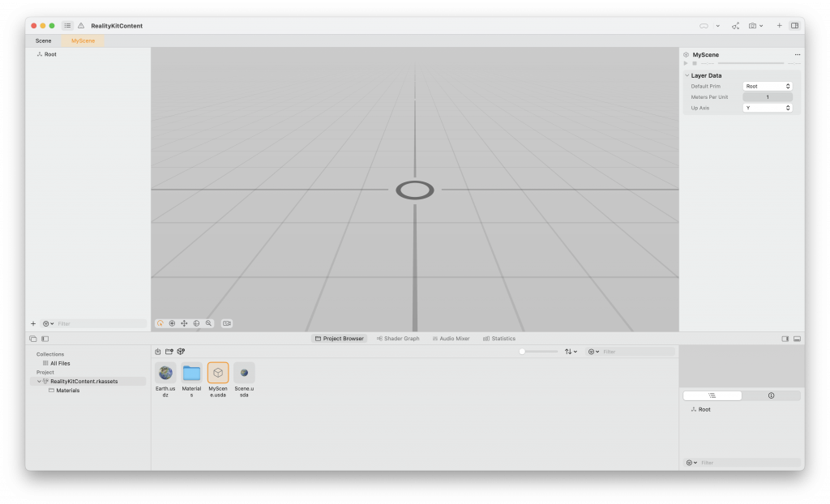
Task: Toggle the right sidebar button in editor bar
Action: pyautogui.click(x=785, y=339)
